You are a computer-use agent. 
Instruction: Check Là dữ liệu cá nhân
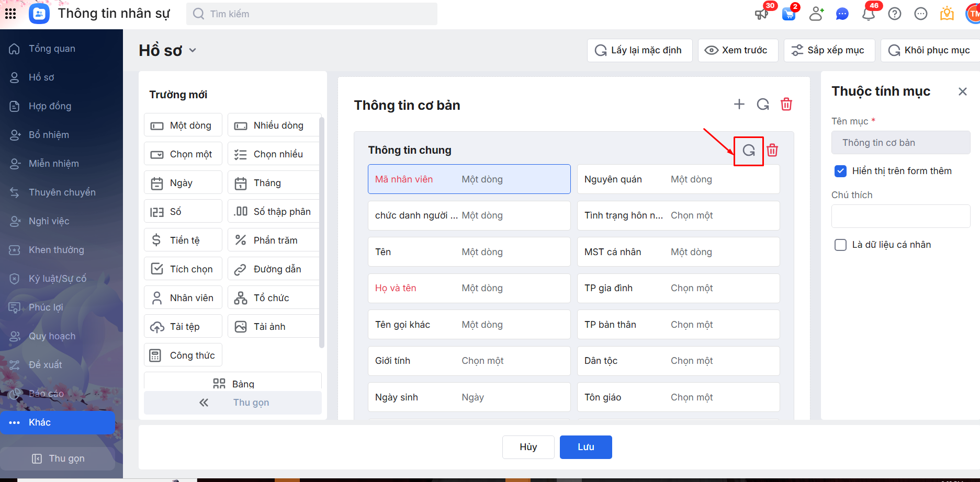click(x=840, y=245)
